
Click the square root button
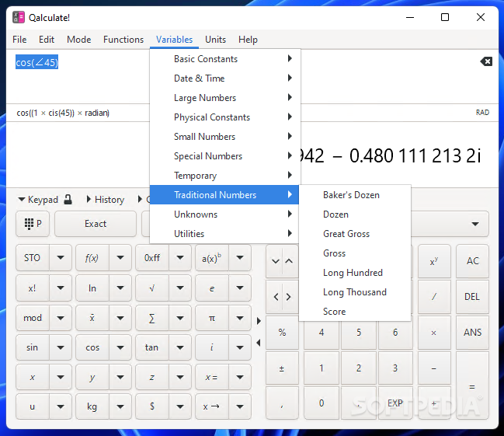(152, 288)
